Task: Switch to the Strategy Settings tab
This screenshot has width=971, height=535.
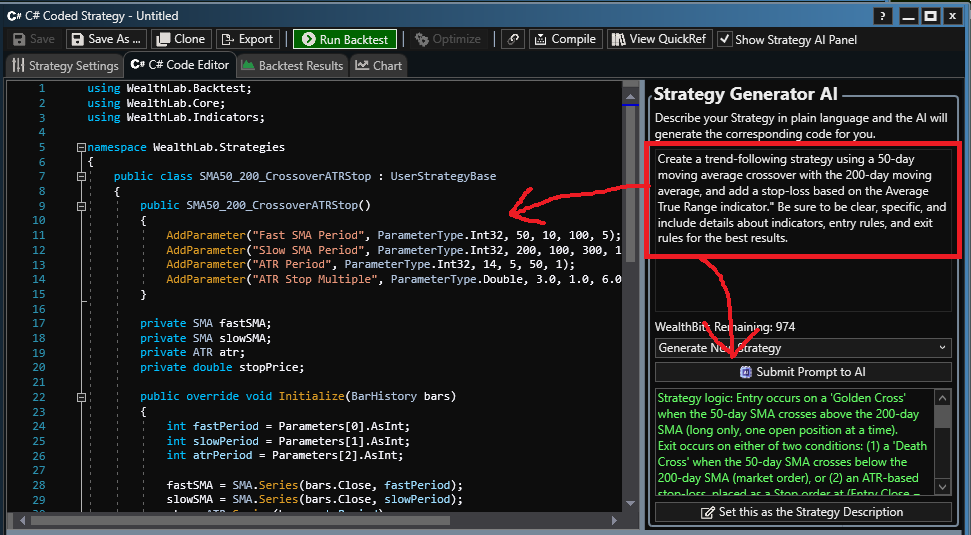Action: (x=65, y=66)
